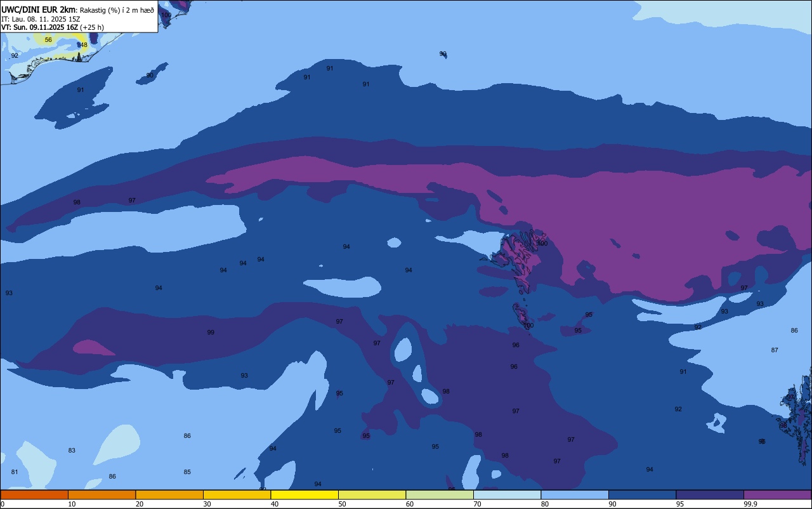This screenshot has height=509, width=812.
Task: Click the 70–80 lightest blue legend swatch
Action: click(x=507, y=494)
